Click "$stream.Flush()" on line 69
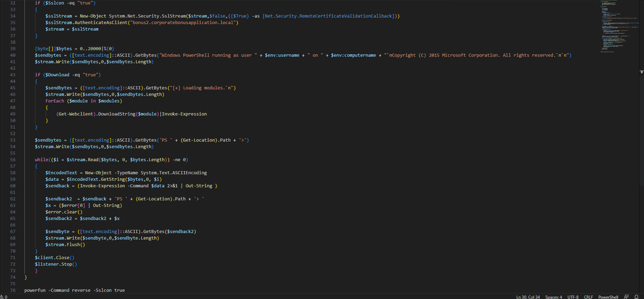Screen dimensions: 644x299 pyautogui.click(x=65, y=244)
